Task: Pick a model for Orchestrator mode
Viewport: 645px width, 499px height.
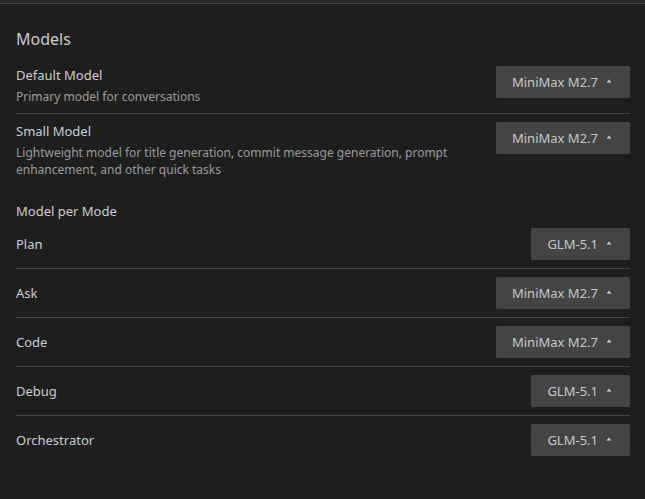Action: tap(580, 440)
